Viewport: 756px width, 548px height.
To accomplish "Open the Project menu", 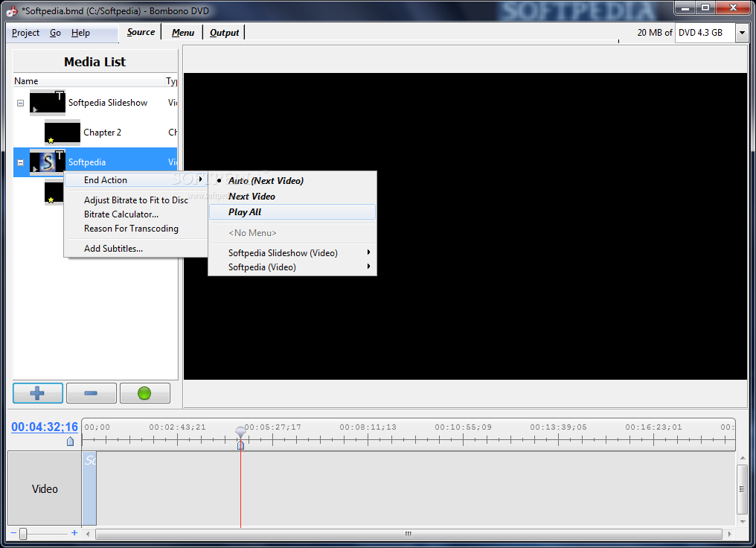I will coord(25,33).
